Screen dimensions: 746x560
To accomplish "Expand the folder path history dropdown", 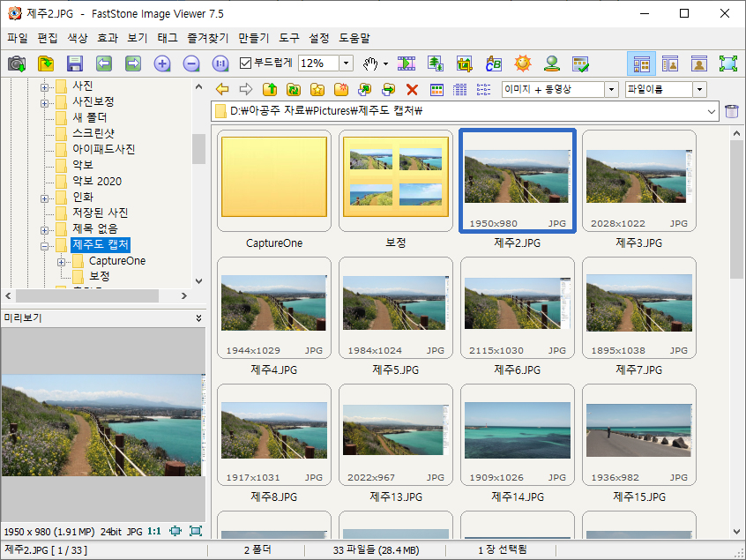I will pyautogui.click(x=712, y=111).
